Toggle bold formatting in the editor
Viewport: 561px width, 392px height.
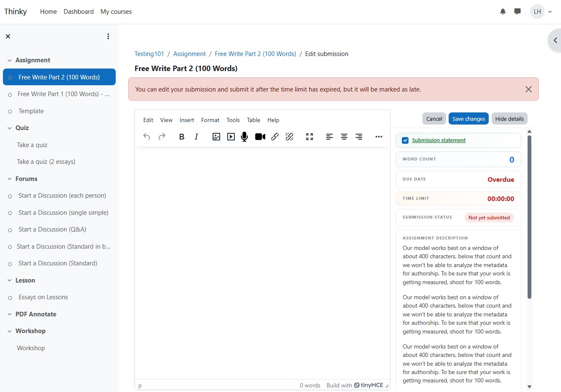tap(182, 137)
